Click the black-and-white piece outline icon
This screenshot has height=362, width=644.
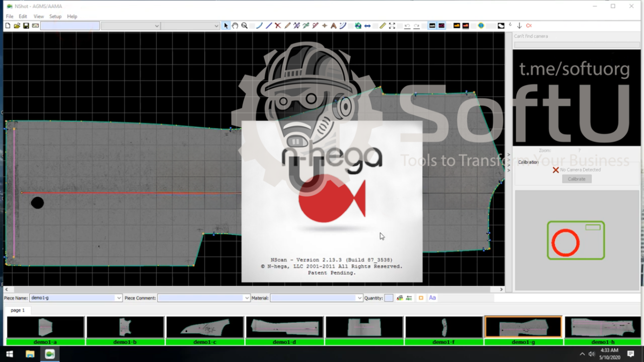tap(501, 26)
